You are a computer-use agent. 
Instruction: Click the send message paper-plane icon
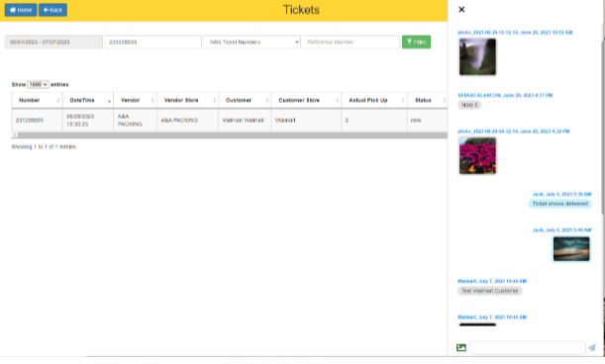pos(592,347)
